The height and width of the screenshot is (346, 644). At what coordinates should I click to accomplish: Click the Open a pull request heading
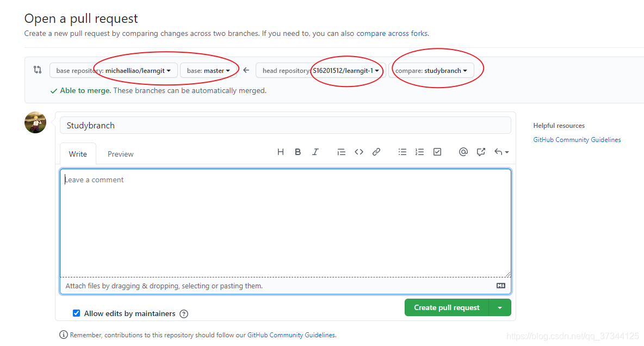[x=82, y=18]
